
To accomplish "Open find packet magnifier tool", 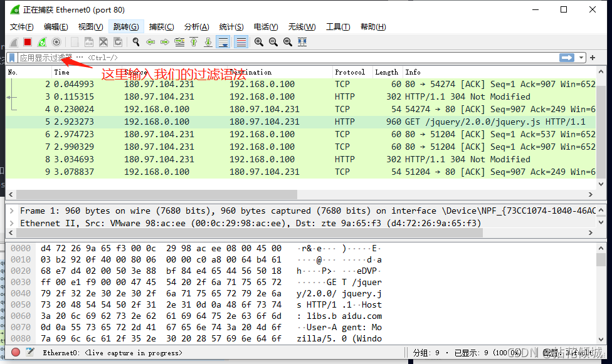I will click(x=136, y=42).
